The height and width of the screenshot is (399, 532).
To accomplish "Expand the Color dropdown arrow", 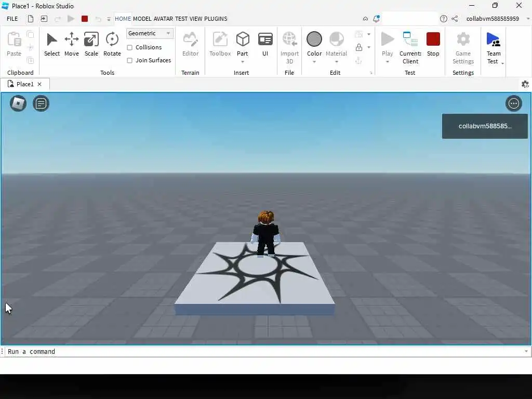I will pos(314,62).
